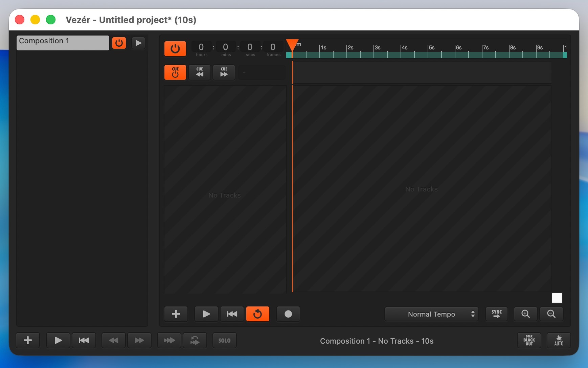Click the cue name field
This screenshot has height=368, width=588.
[262, 72]
